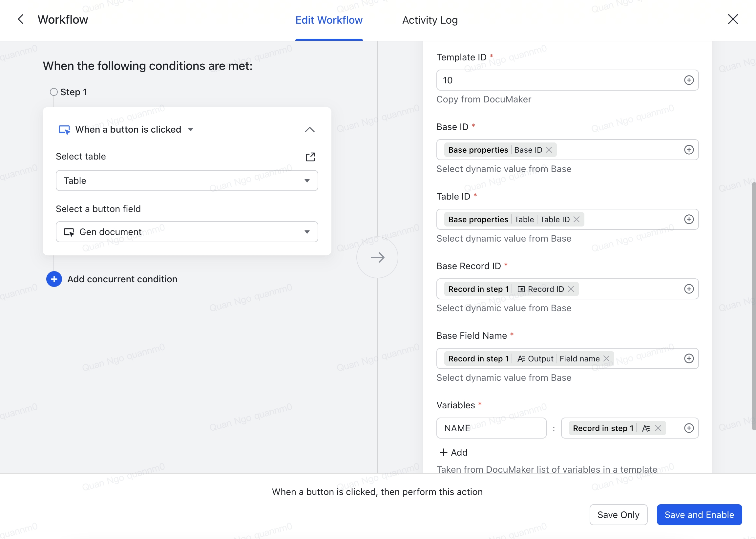
Task: Click plus icon in Base Record ID field
Action: pos(689,289)
